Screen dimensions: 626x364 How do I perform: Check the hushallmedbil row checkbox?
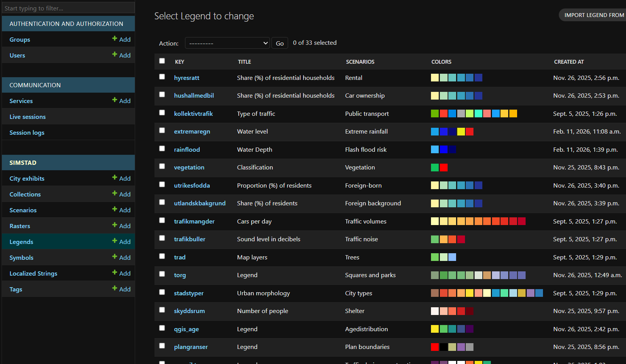coord(162,94)
